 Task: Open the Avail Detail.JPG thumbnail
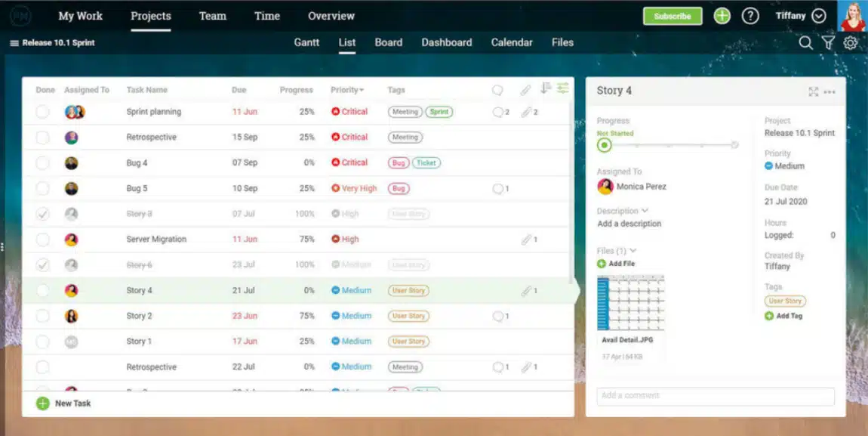tap(630, 303)
